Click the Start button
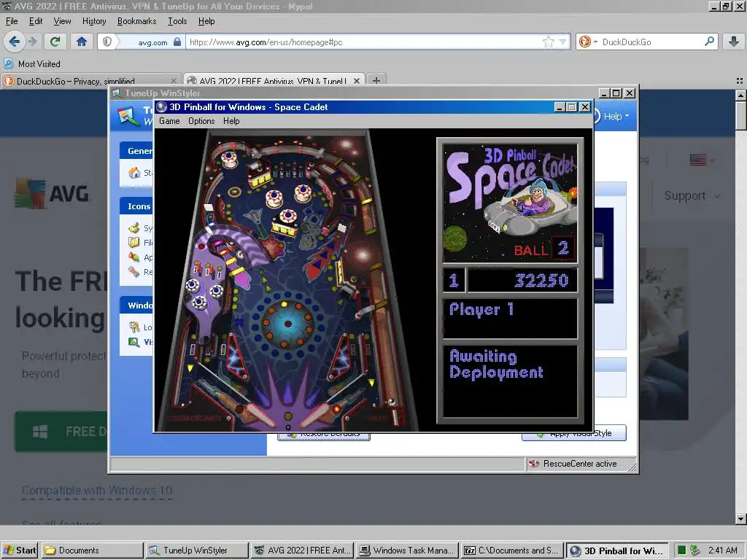 click(20, 551)
